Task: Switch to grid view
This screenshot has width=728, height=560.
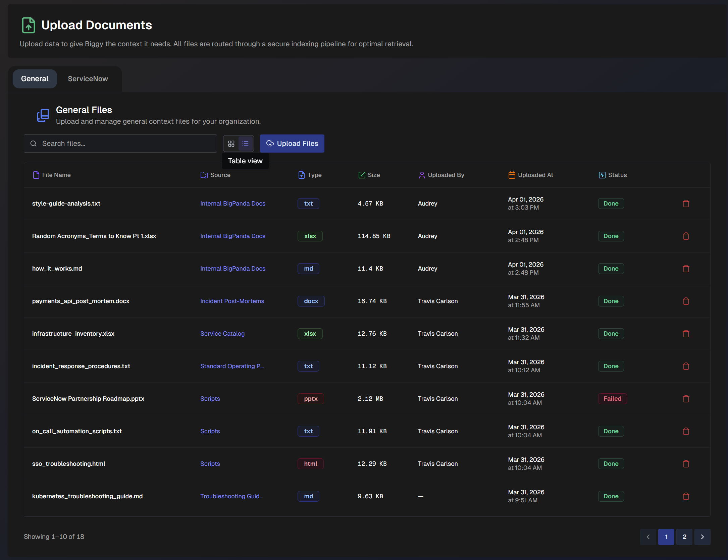Action: [x=231, y=143]
